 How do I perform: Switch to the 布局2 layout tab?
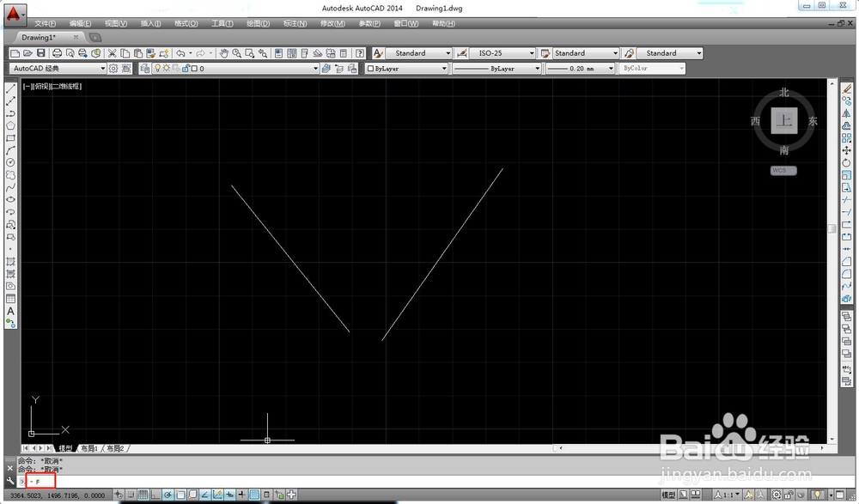pos(115,448)
